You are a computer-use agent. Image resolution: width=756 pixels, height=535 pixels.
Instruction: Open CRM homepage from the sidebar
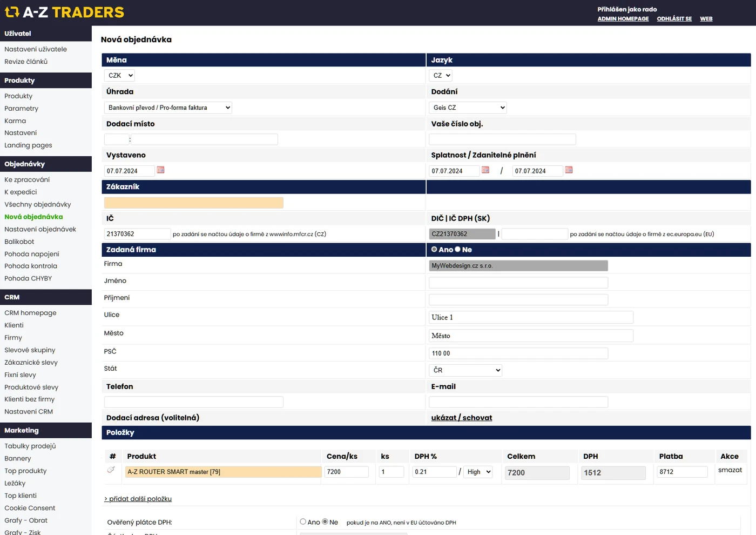click(x=30, y=313)
